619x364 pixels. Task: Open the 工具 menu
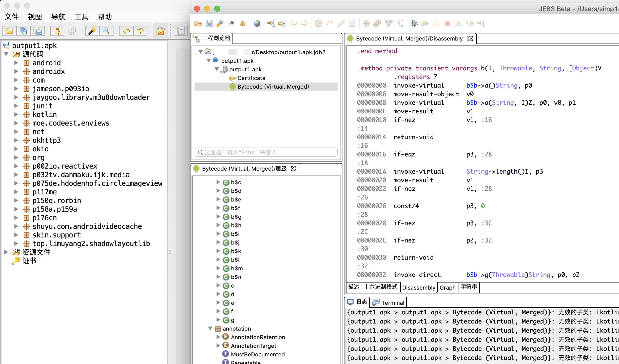(81, 17)
